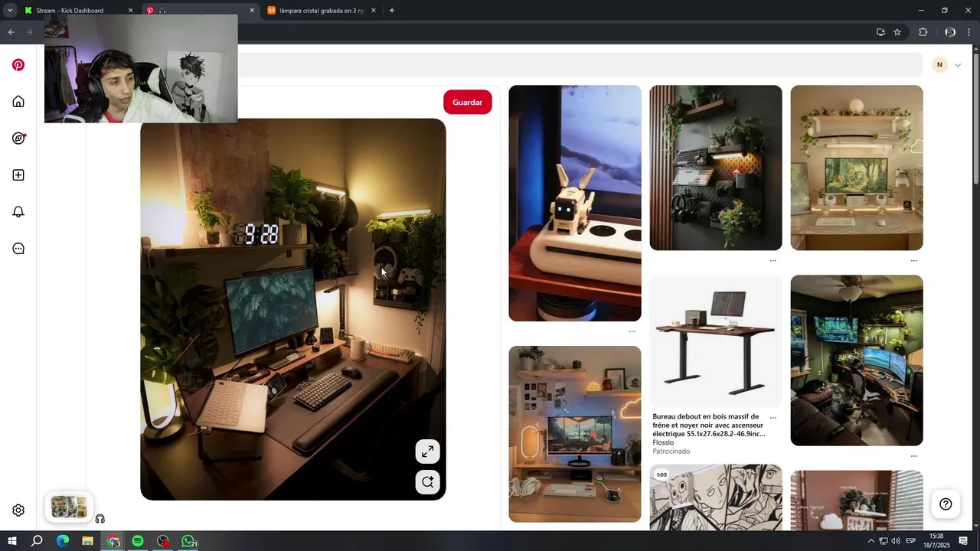The width and height of the screenshot is (980, 551).
Task: Open the Chrome three-dot menu
Action: pyautogui.click(x=969, y=32)
